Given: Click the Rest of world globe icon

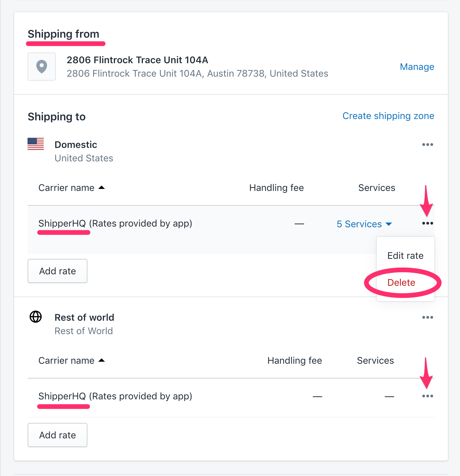Looking at the screenshot, I should [x=36, y=317].
